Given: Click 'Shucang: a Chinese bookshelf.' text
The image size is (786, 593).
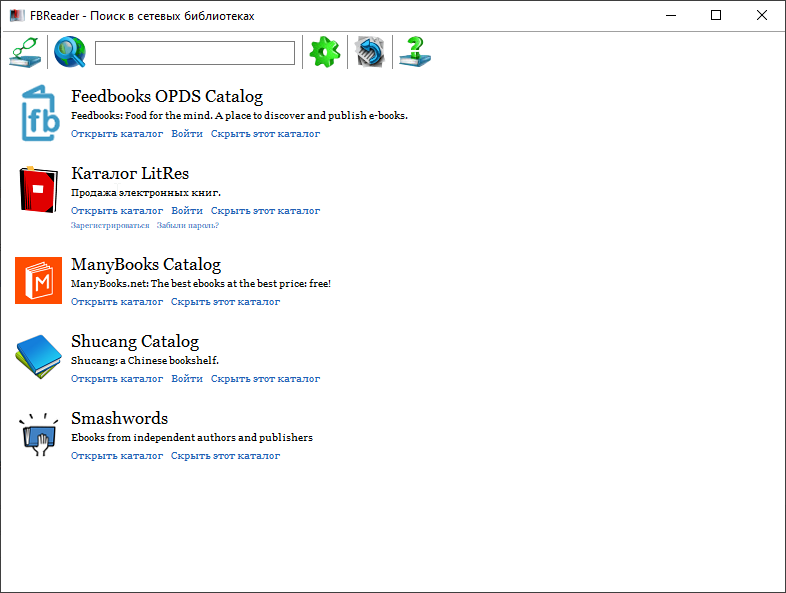Looking at the screenshot, I should coord(145,360).
